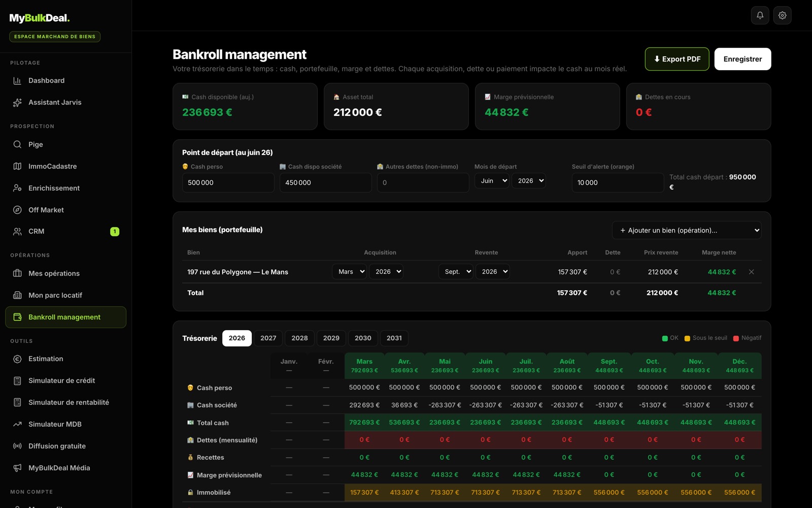Open the Ajouter un bien dropdown
This screenshot has height=508, width=812.
click(687, 230)
